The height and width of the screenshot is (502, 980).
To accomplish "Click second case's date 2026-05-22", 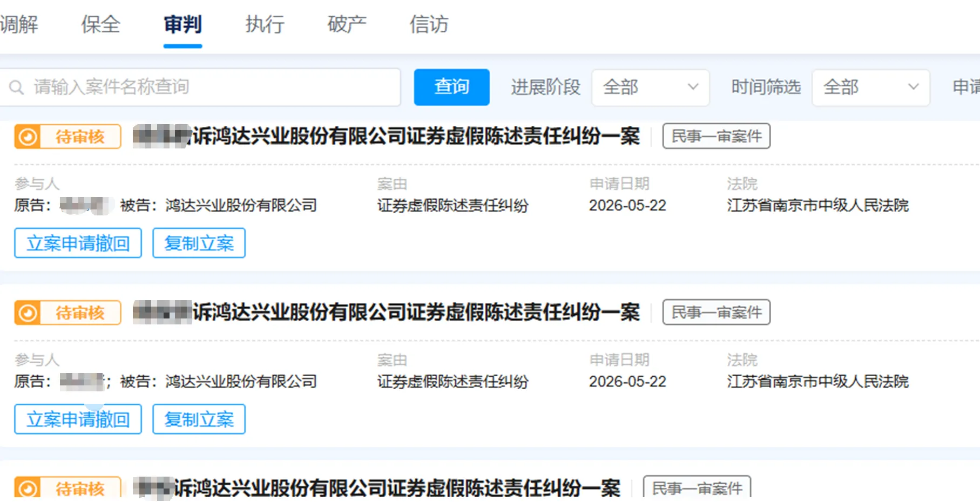I will click(x=627, y=382).
